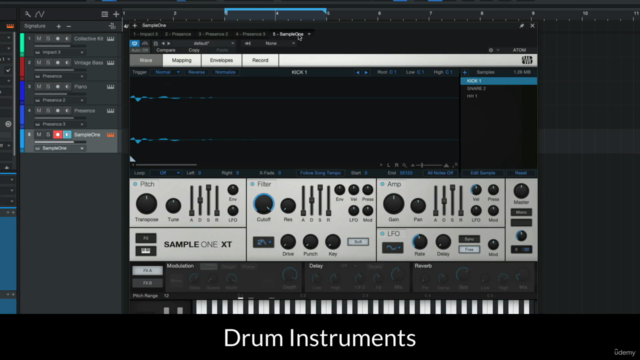Record-arm the Piano track
Viewport: 640px width, 360px height.
point(58,87)
